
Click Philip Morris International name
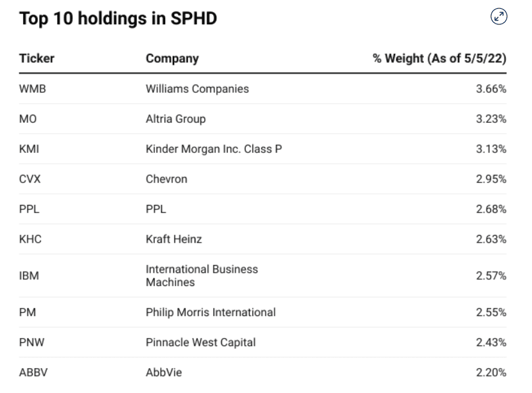(x=211, y=312)
